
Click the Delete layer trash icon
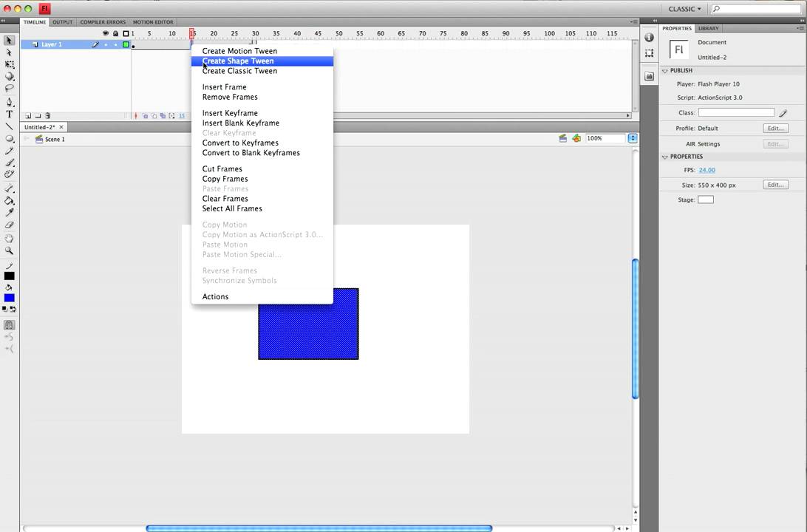47,116
